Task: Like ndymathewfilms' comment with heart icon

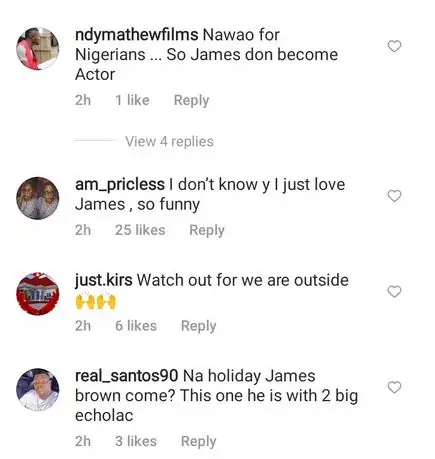Action: pos(394,46)
